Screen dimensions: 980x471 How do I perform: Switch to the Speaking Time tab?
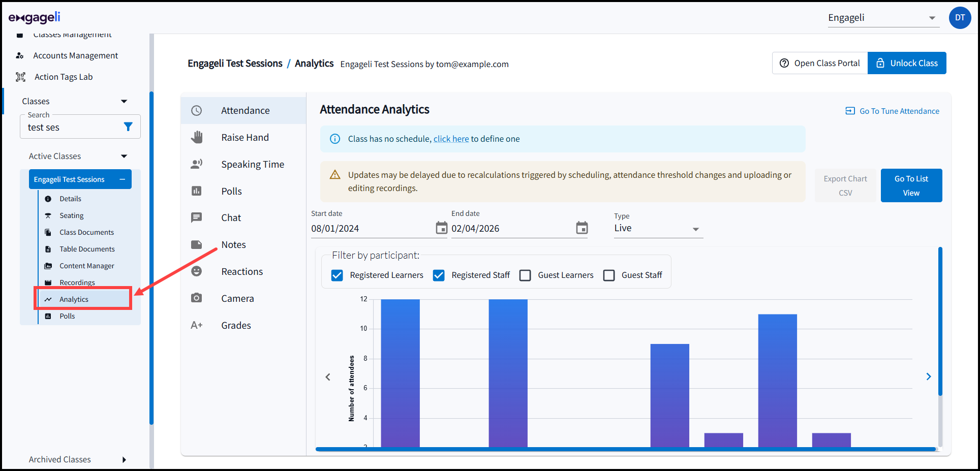[252, 164]
